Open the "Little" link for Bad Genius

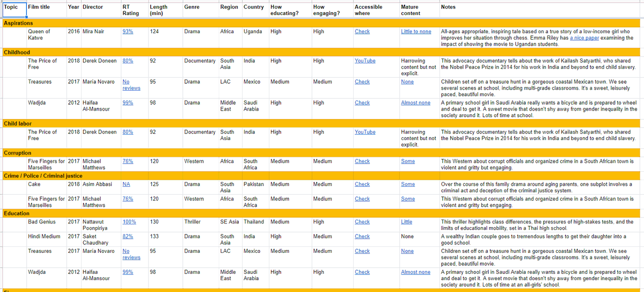point(407,222)
